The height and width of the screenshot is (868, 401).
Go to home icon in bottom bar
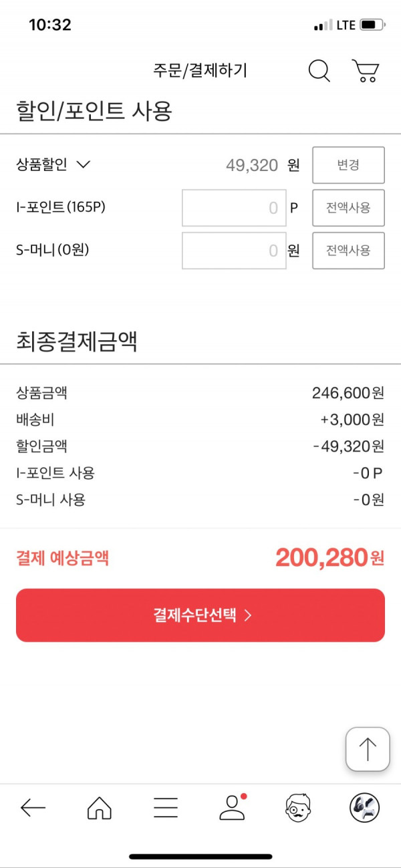pyautogui.click(x=100, y=808)
